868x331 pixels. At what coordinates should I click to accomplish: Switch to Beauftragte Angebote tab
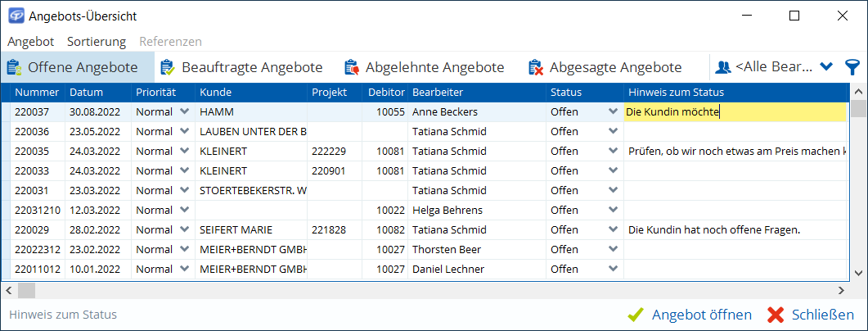[x=251, y=67]
